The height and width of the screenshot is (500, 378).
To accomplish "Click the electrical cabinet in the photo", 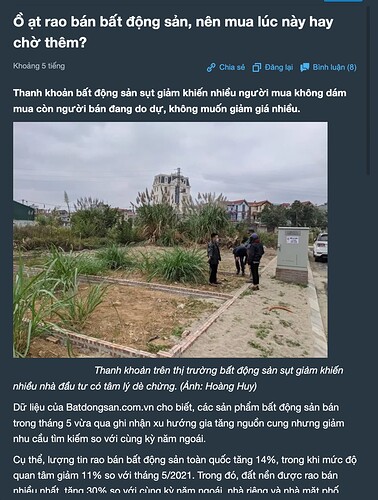I will point(292,255).
